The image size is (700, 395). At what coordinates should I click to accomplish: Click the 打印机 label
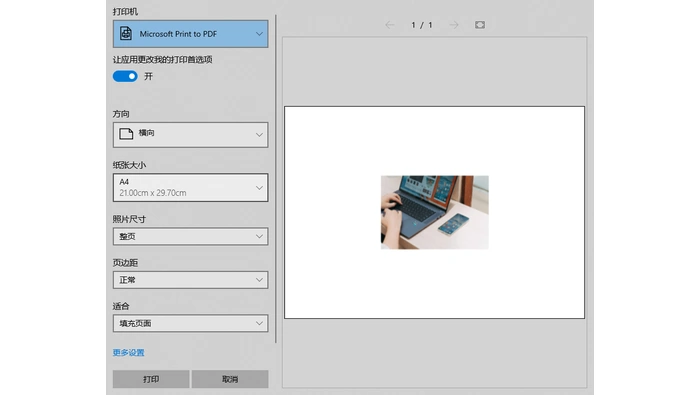125,12
